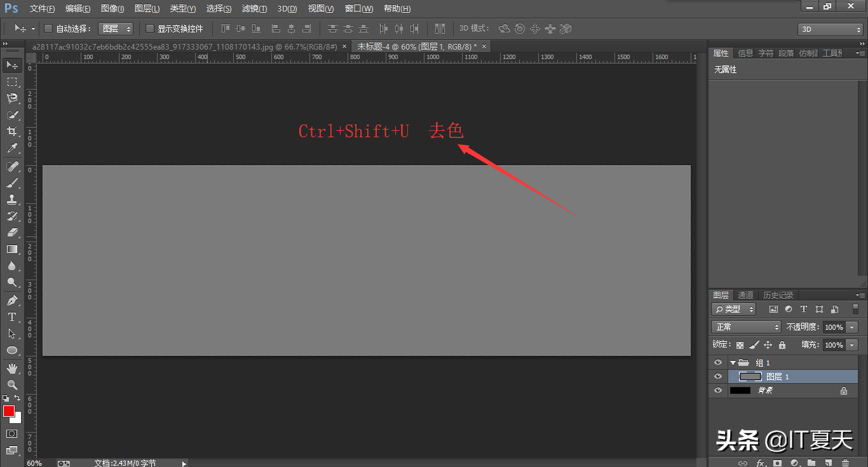Viewport: 868px width, 467px height.
Task: Collapse the 组 1 layer group
Action: tap(733, 363)
